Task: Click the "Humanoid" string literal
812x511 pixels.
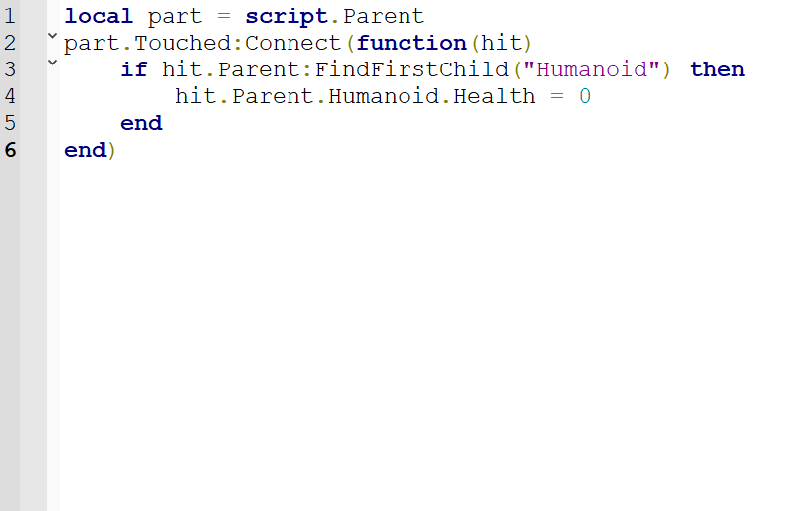Action: (591, 70)
